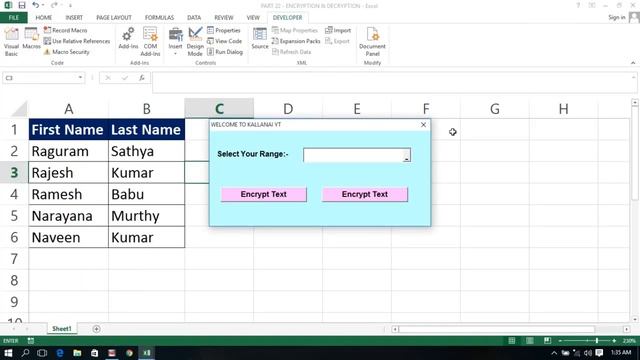Expand the Name Box dropdown

pos(80,78)
